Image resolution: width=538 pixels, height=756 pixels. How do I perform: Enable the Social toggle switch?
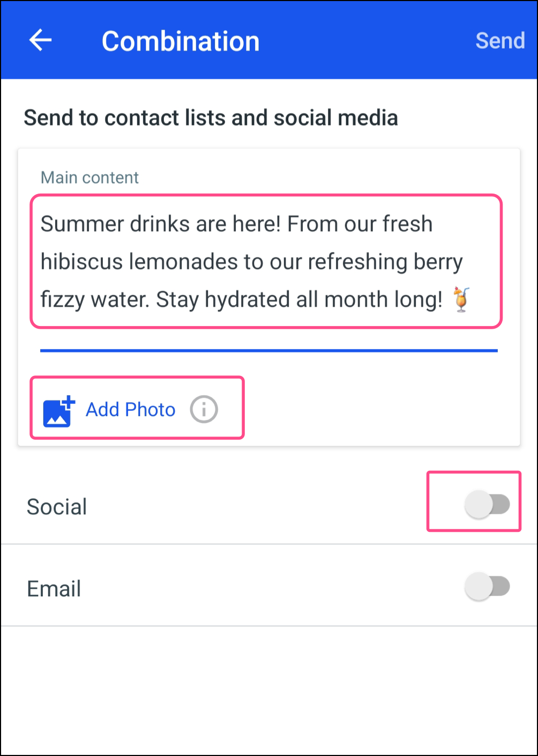pos(487,505)
